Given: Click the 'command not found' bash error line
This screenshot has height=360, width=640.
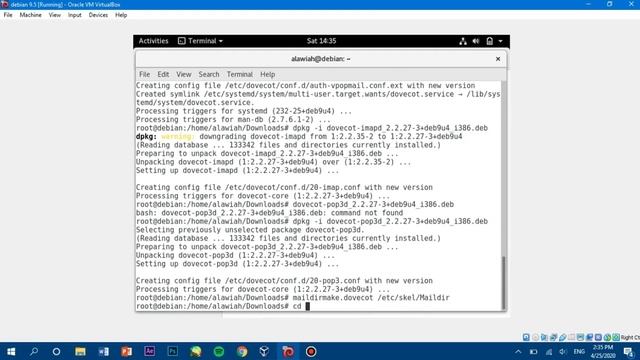Looking at the screenshot, I should coord(269,213).
